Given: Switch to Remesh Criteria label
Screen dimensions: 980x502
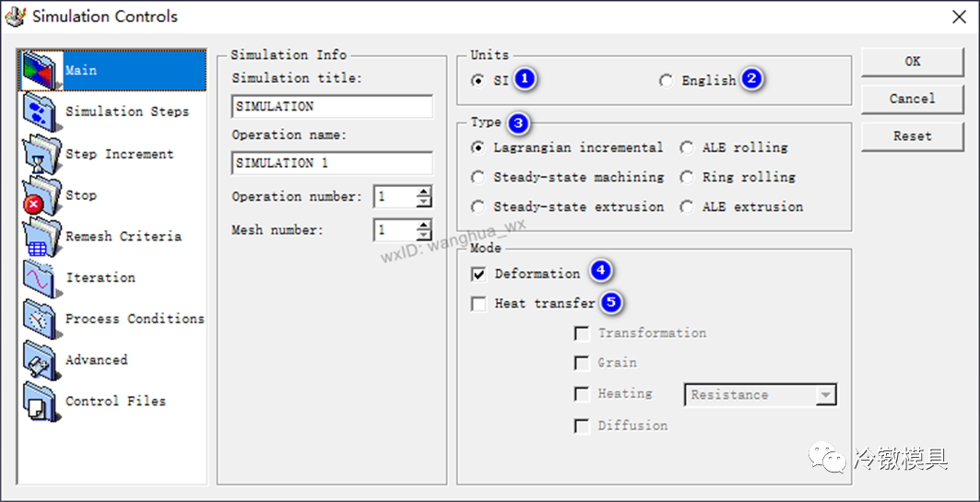Looking at the screenshot, I should click(124, 237).
